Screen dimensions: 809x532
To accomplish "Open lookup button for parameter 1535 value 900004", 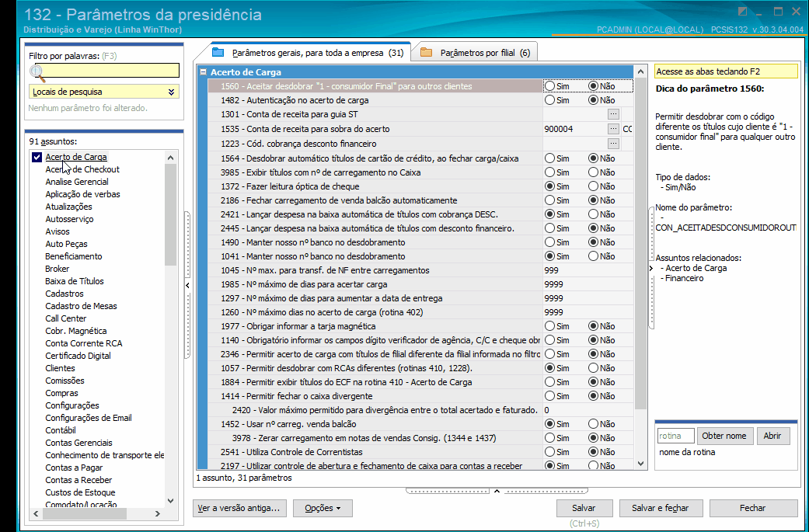I will point(613,129).
